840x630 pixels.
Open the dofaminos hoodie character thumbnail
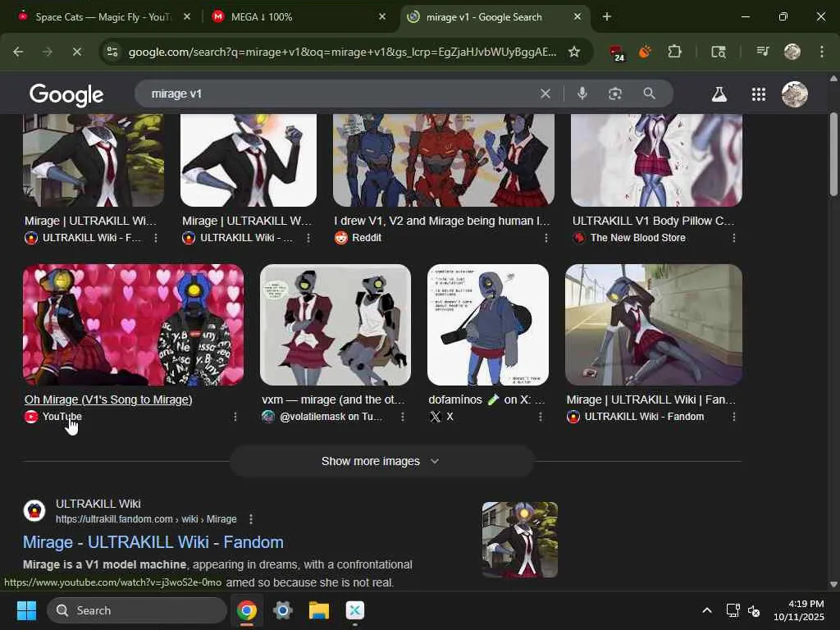(488, 325)
